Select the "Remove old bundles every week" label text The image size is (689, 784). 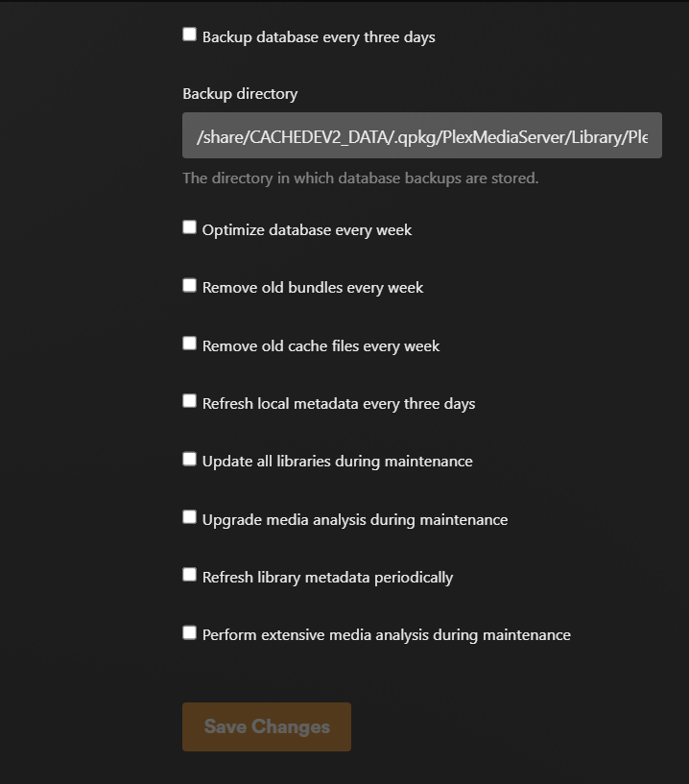(x=313, y=288)
